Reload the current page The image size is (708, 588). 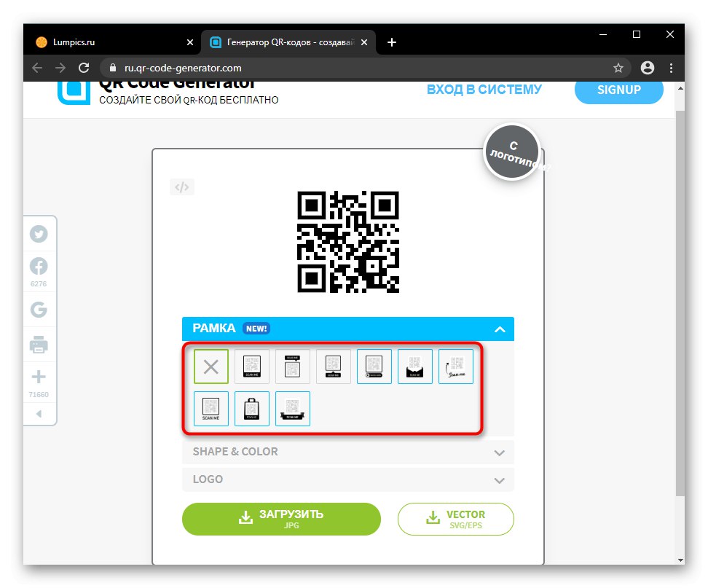84,68
